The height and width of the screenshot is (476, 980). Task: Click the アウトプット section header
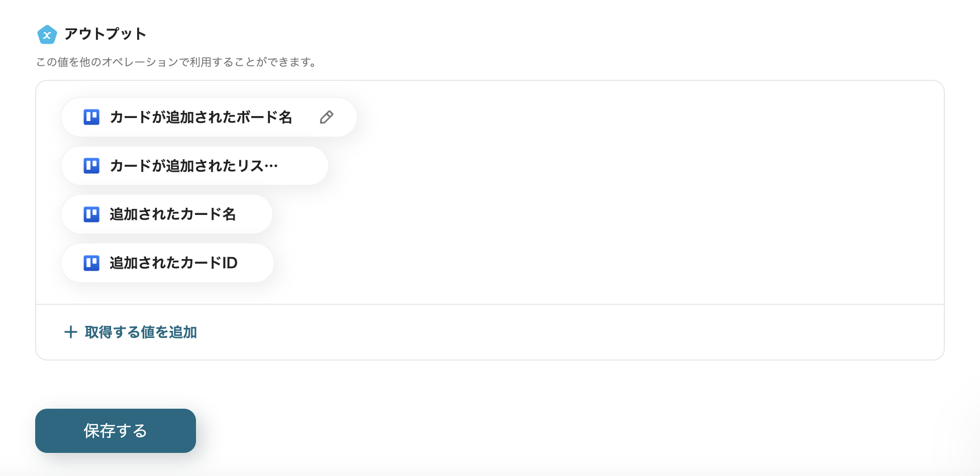[104, 34]
